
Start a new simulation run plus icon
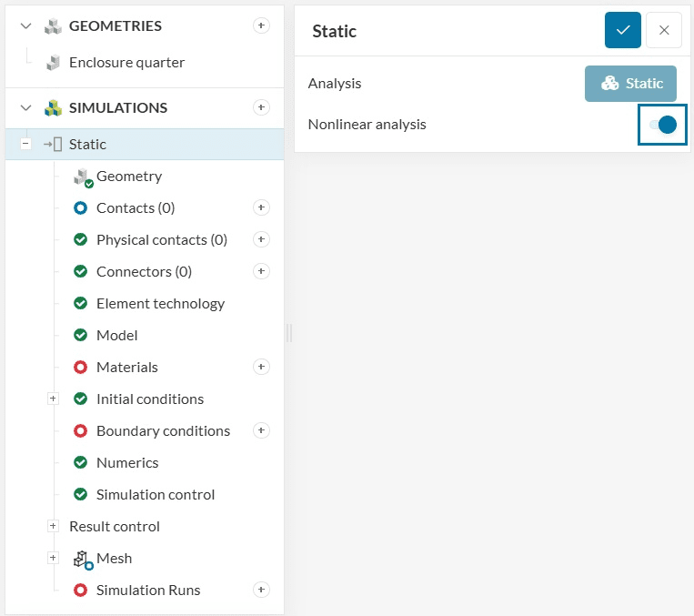(261, 590)
